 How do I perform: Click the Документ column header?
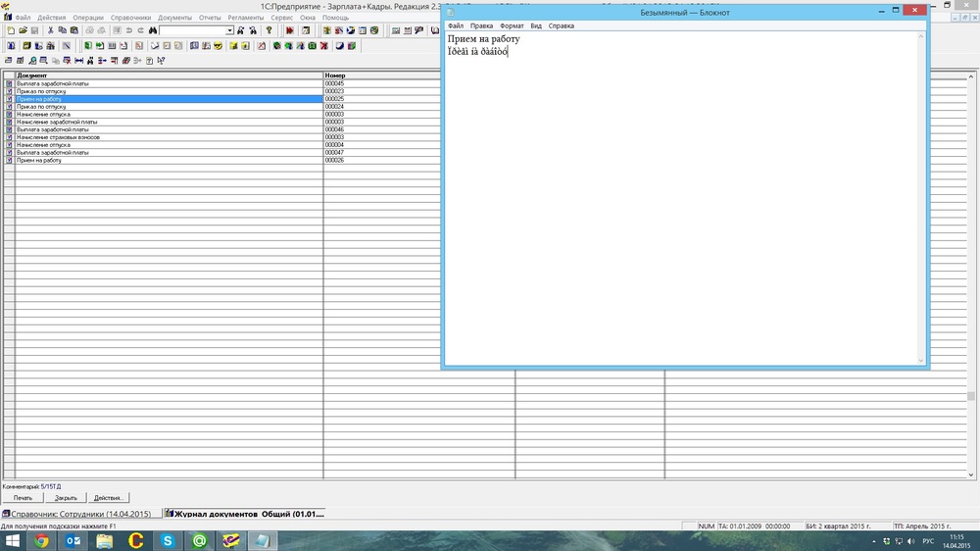coord(169,75)
